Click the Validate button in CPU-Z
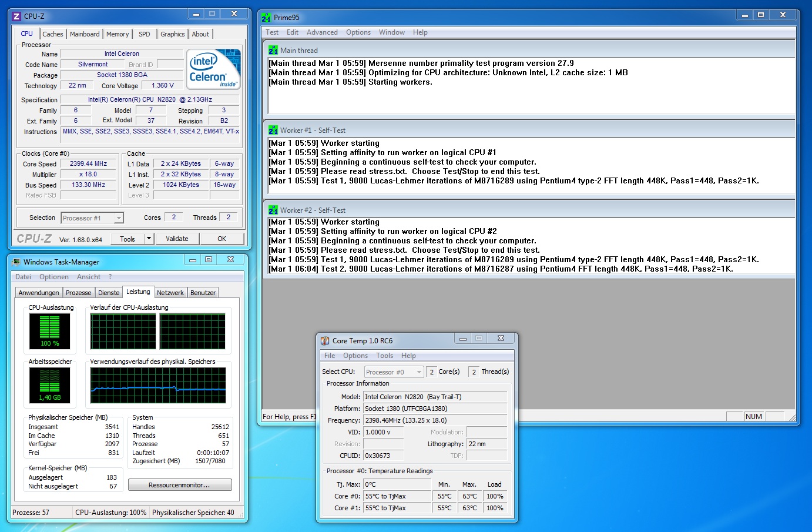Image resolution: width=812 pixels, height=532 pixels. pos(177,239)
